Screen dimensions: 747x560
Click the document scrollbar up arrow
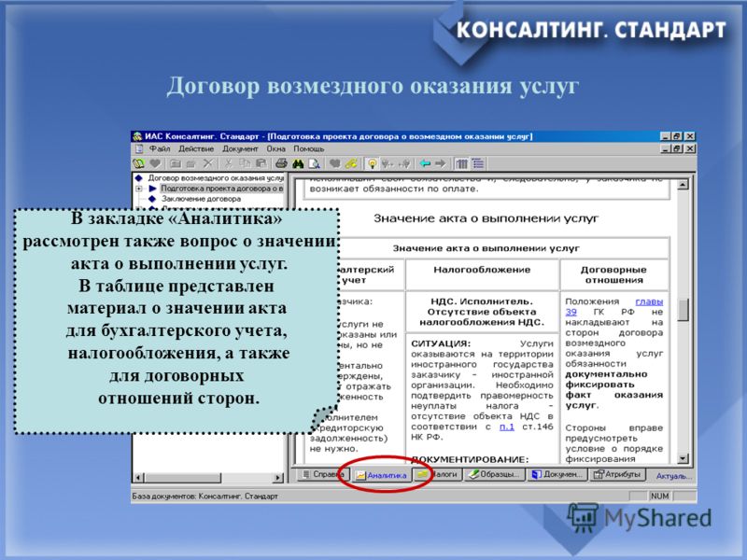point(683,184)
